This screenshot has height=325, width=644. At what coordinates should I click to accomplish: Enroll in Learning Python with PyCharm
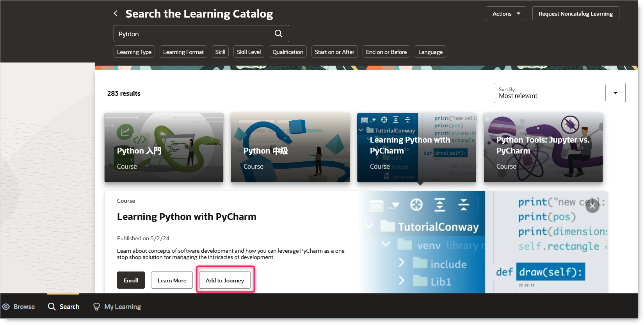coord(131,280)
